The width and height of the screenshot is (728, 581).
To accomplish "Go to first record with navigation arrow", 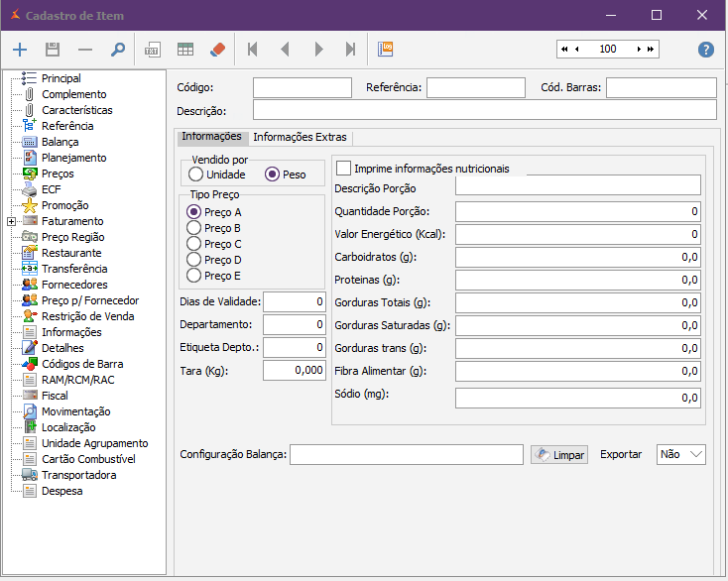I will click(252, 50).
